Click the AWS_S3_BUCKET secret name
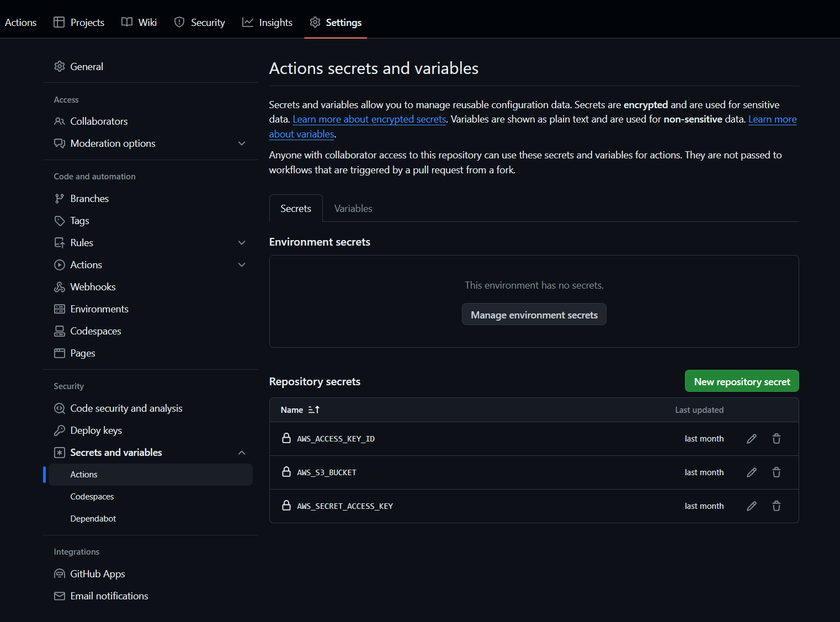840x622 pixels. (x=327, y=472)
